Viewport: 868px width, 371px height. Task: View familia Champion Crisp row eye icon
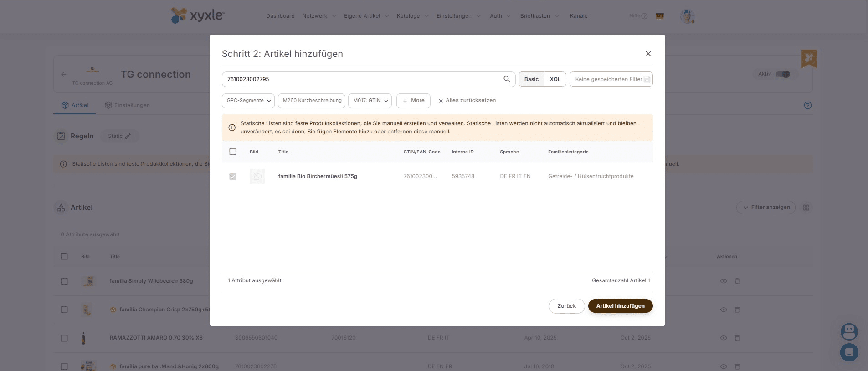click(x=724, y=310)
